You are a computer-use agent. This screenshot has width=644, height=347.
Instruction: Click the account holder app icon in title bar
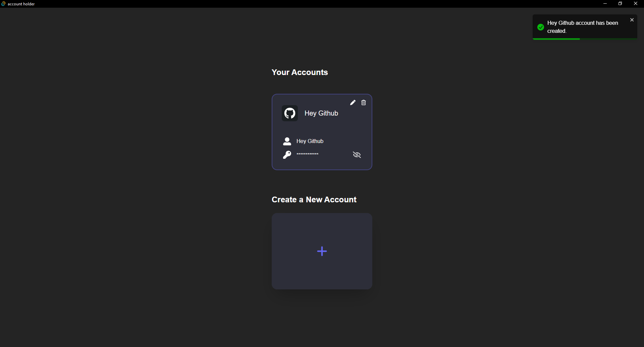click(x=3, y=4)
